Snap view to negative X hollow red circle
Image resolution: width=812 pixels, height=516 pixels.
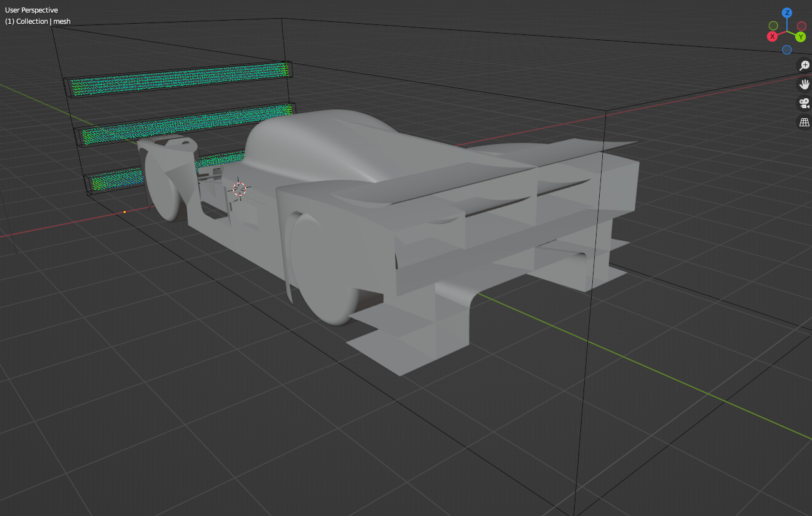pos(801,26)
